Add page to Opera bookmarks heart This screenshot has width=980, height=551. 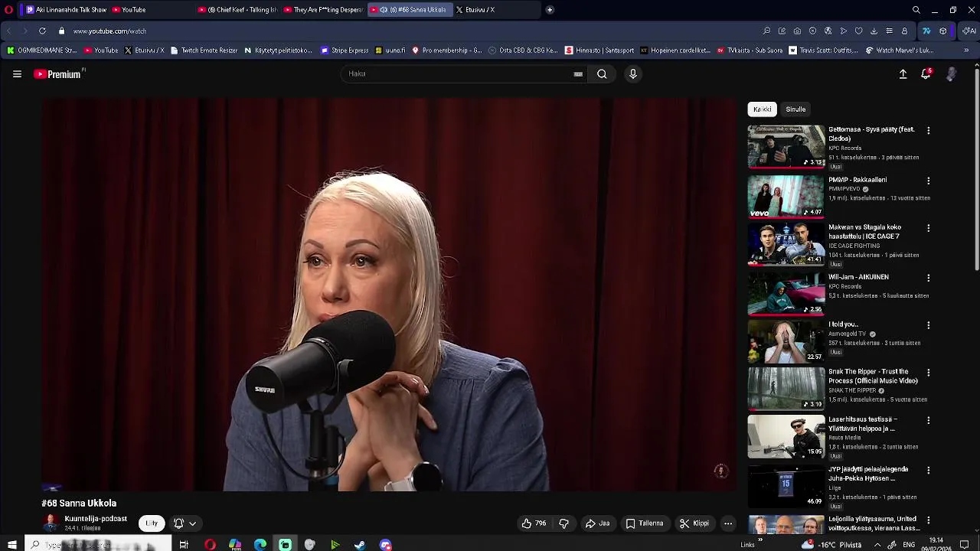(858, 31)
